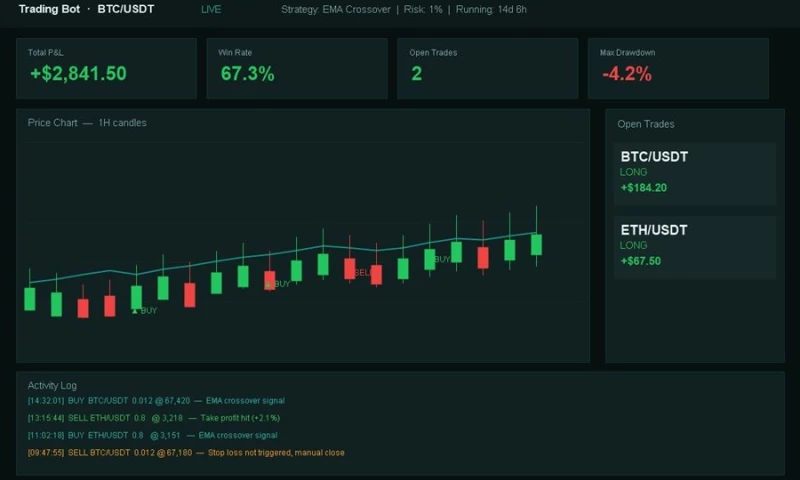800x480 pixels.
Task: Click the leftmost BUY marker on chart
Action: 145,310
